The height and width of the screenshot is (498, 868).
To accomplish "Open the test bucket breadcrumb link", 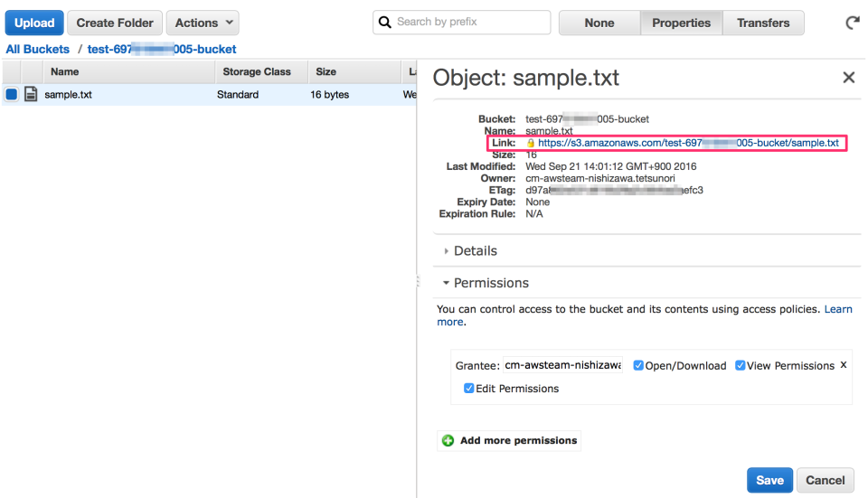I will click(x=162, y=49).
